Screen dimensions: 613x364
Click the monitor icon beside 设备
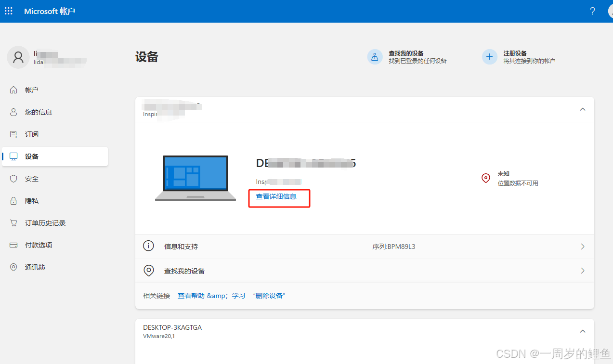coord(13,156)
